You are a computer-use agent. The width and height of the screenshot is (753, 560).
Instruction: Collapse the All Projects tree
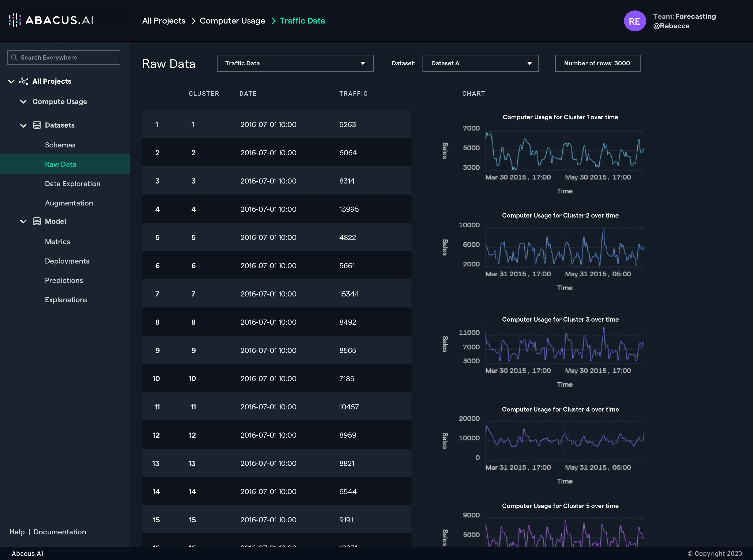(11, 81)
